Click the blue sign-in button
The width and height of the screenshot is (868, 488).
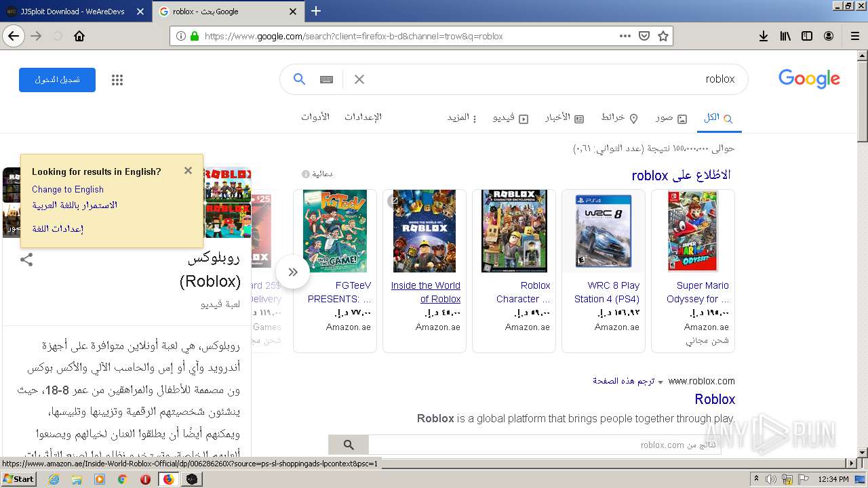(57, 80)
